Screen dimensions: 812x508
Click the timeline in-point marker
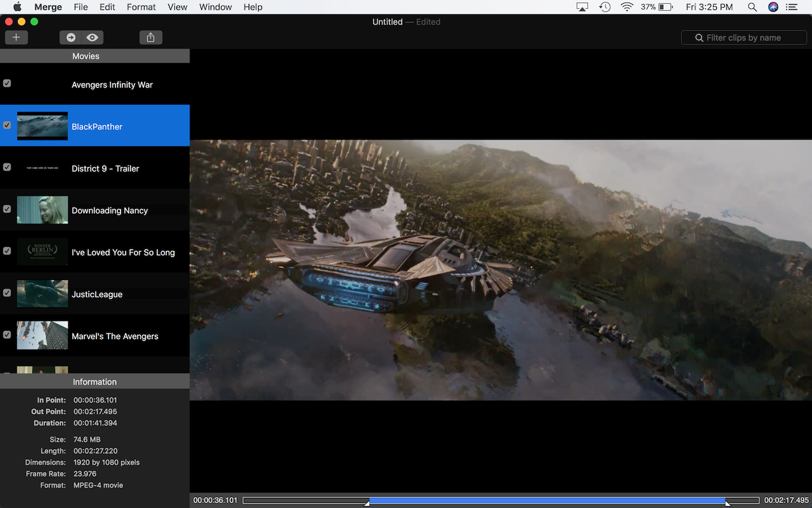click(x=367, y=504)
